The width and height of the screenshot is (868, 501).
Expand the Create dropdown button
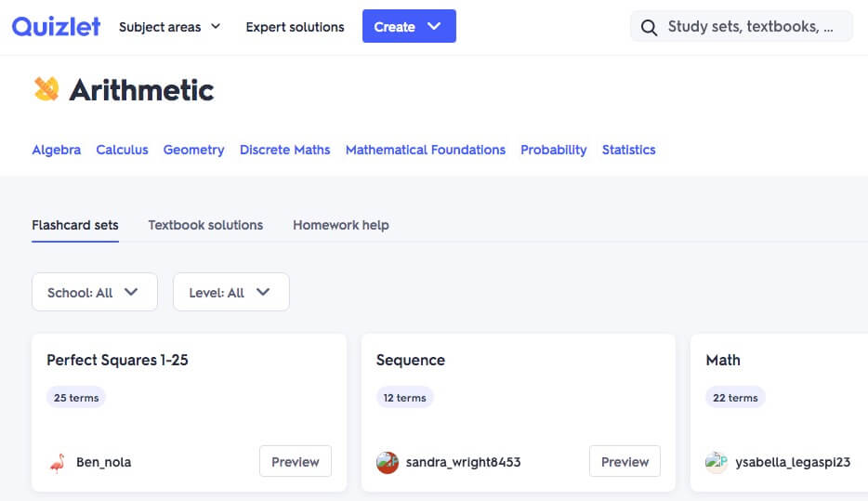(x=409, y=27)
